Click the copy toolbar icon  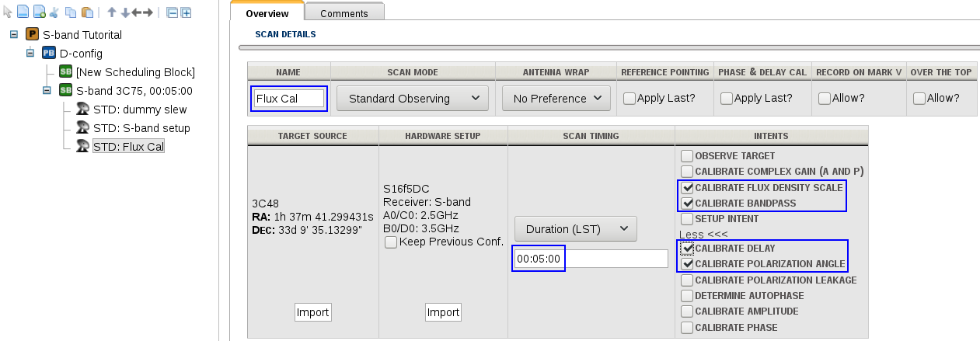point(71,12)
